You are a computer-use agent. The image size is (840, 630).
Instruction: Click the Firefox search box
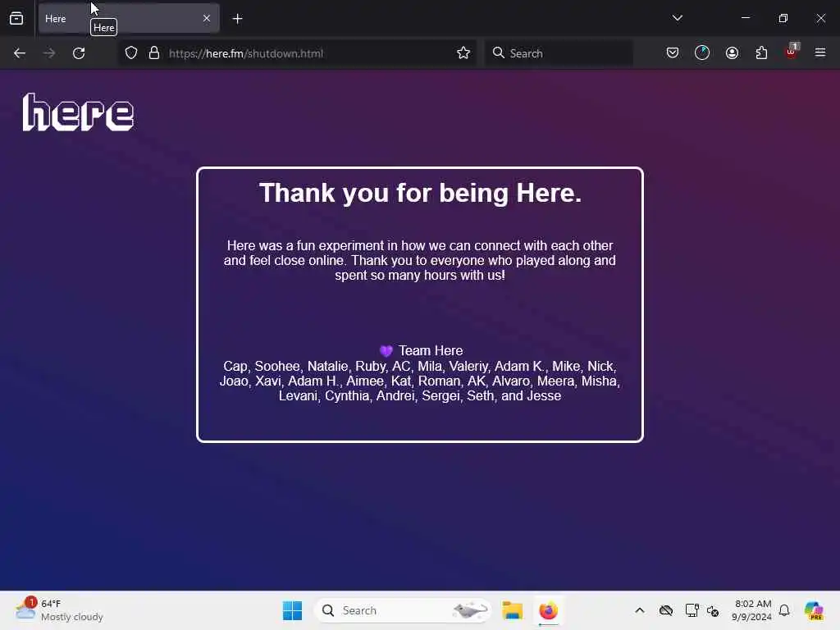pos(559,53)
